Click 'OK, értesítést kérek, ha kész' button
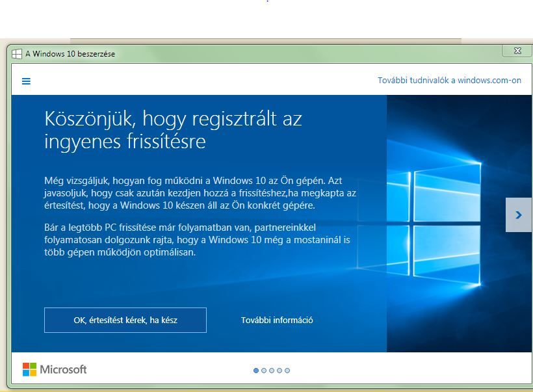The image size is (533, 392). point(125,320)
